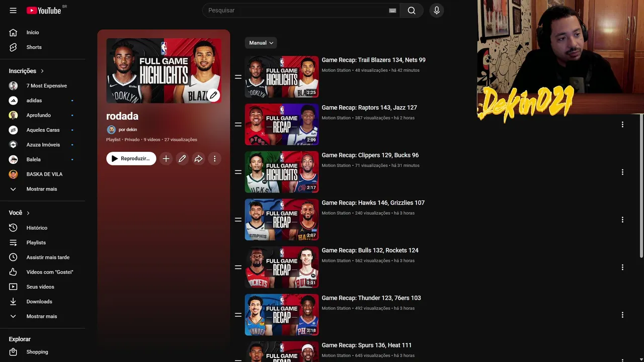Play Hawks 146, Grizzlies 107 thumbnail

[x=282, y=220]
